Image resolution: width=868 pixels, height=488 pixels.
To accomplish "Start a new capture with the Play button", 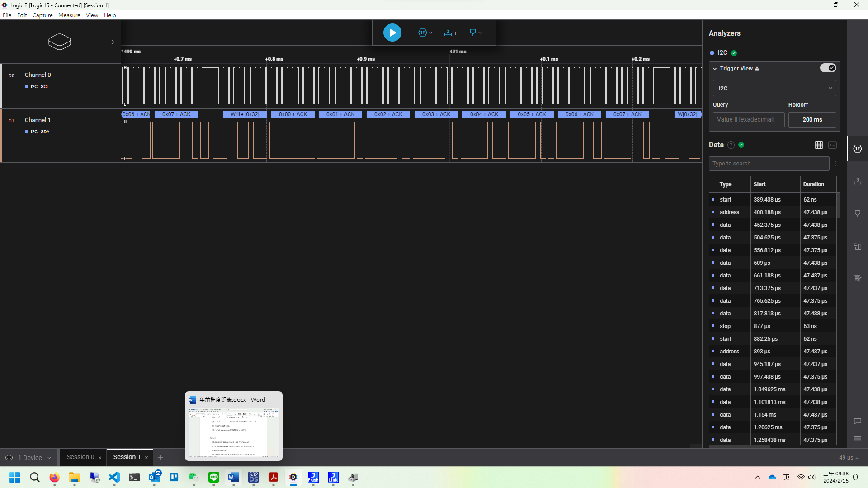I will pos(392,32).
